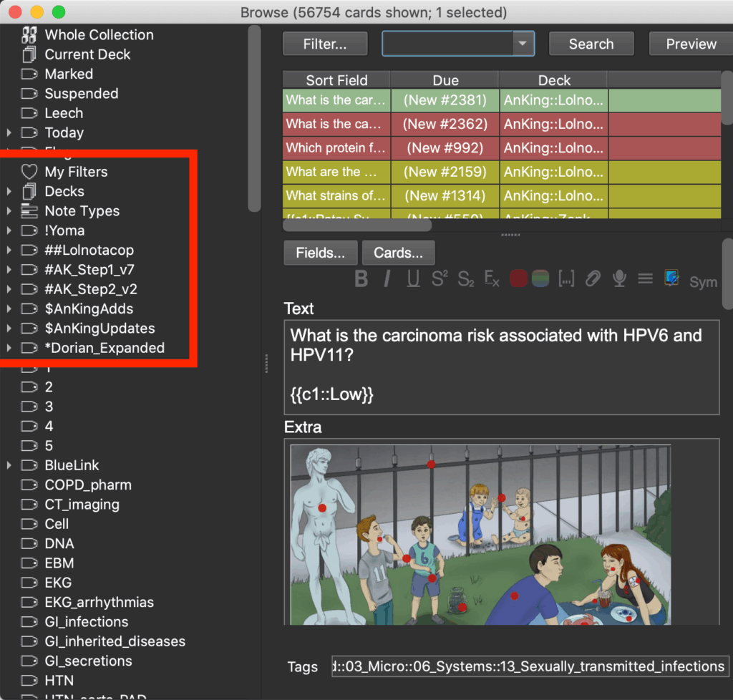Select the Leech filter
This screenshot has width=733, height=700.
click(x=64, y=113)
